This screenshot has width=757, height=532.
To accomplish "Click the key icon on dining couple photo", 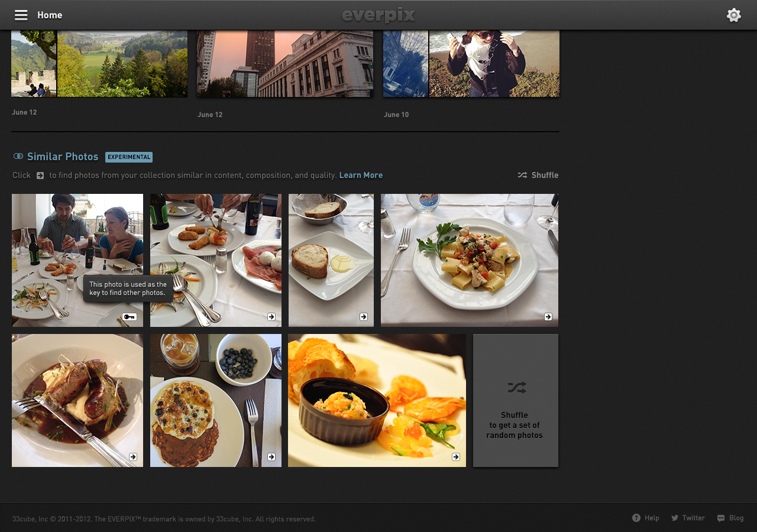I will 129,317.
